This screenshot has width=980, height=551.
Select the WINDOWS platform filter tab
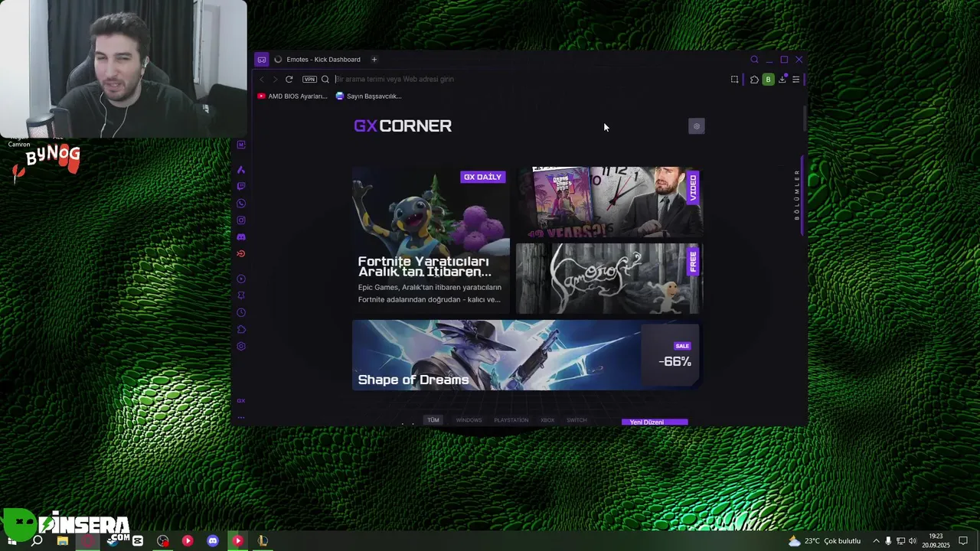[469, 420]
